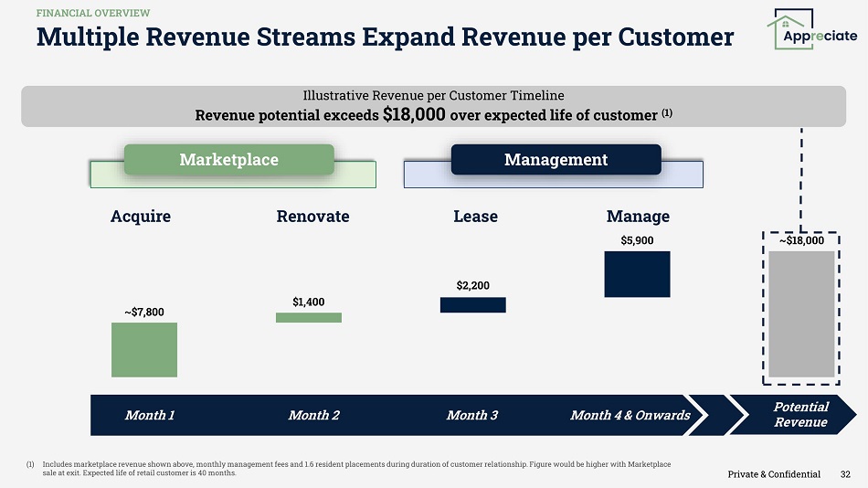The image size is (868, 488).
Task: Click the Lease column heading
Action: click(475, 217)
